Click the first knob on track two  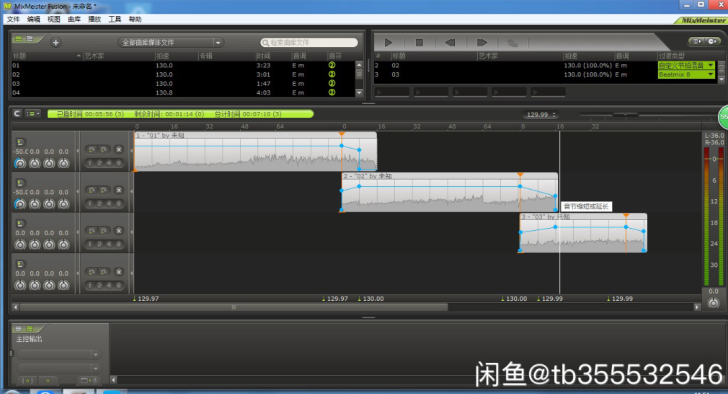[x=20, y=204]
